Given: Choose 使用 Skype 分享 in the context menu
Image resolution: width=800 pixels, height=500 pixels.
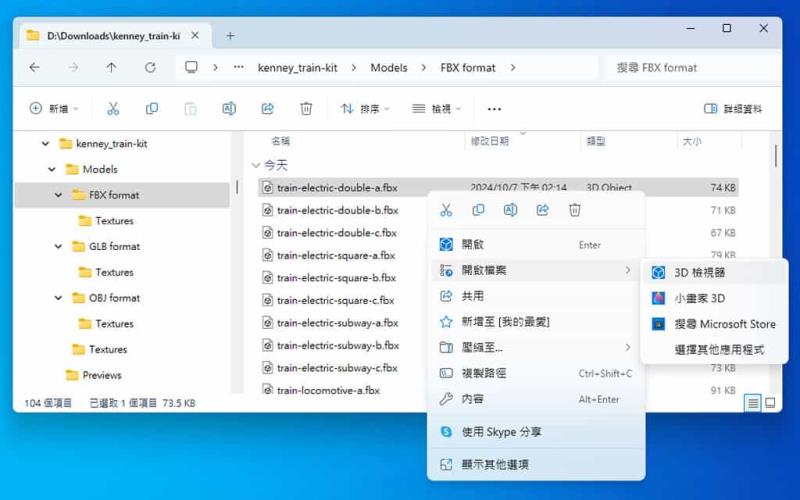Looking at the screenshot, I should pos(536,432).
